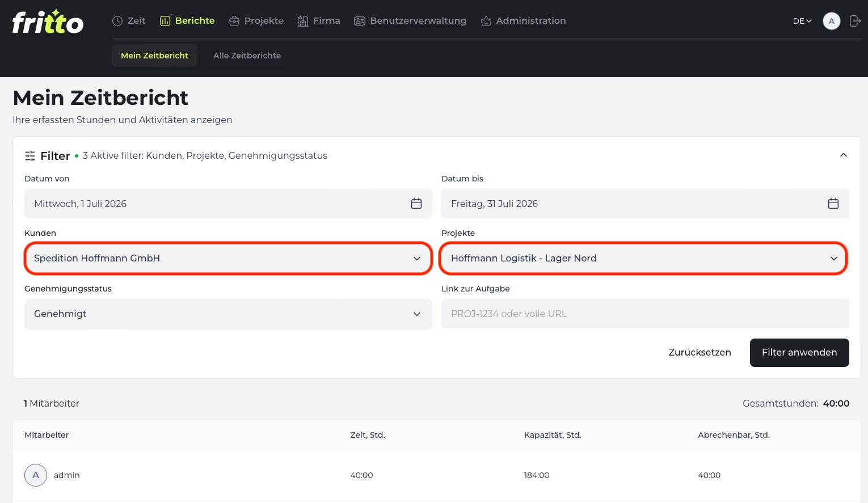Screen dimensions: 868x503
Task: Open calendar icon in Datum bis
Action: (833, 204)
